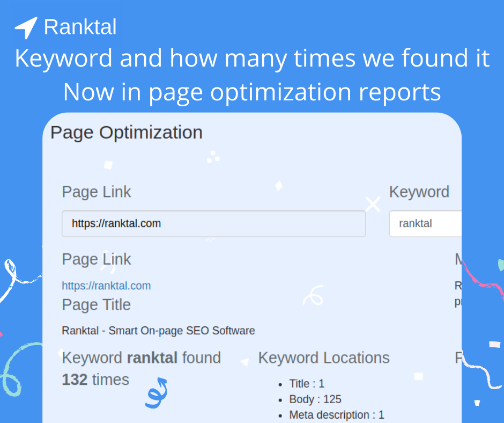This screenshot has width=504, height=423.
Task: Click the Keyword field label
Action: 419,192
